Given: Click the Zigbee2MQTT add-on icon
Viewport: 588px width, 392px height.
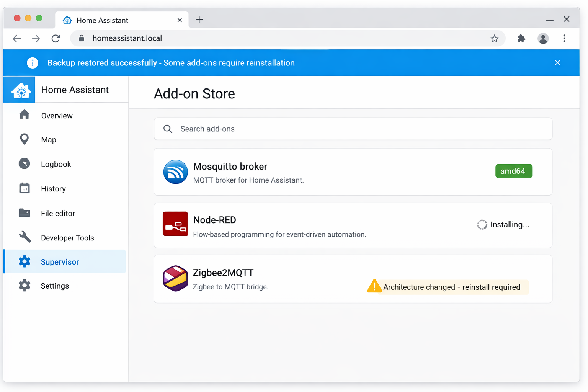Looking at the screenshot, I should click(x=175, y=278).
